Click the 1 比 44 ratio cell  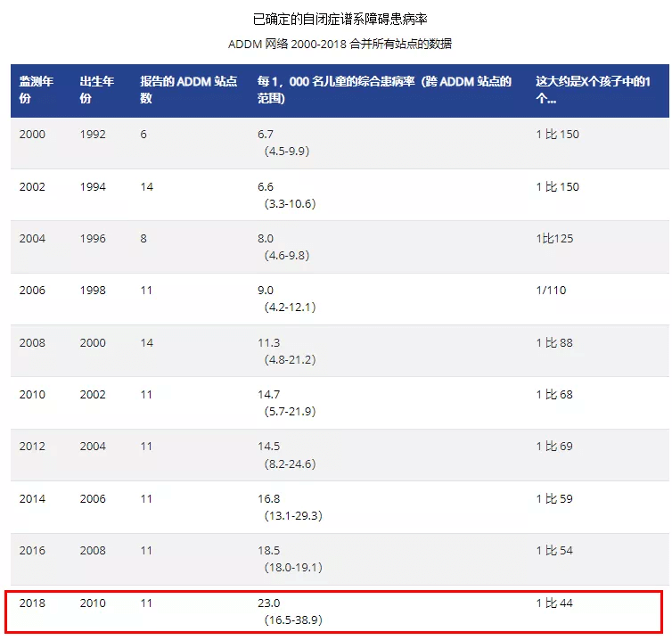pos(554,603)
